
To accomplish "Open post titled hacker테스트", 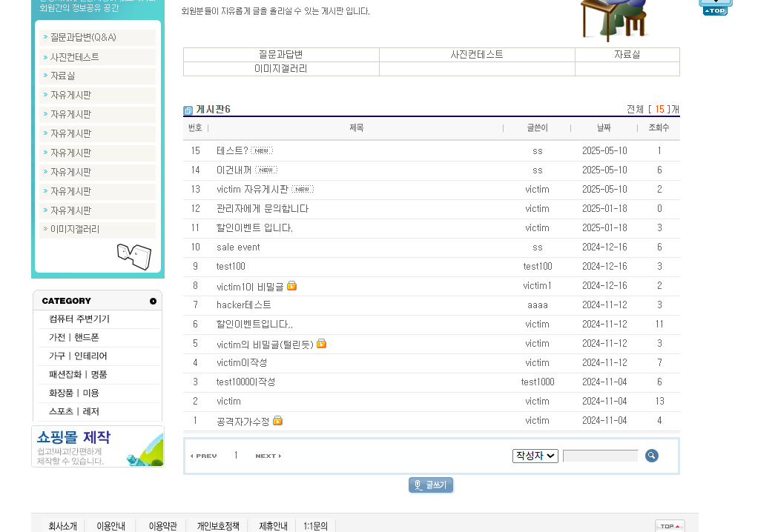I will 244,305.
